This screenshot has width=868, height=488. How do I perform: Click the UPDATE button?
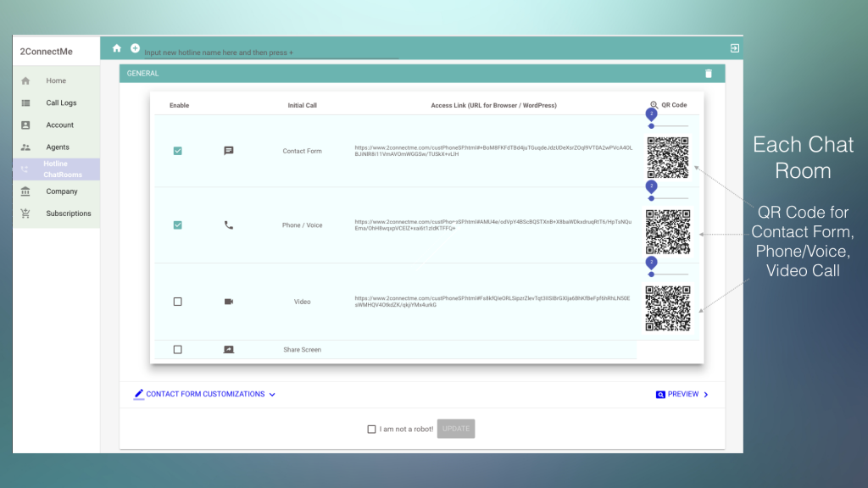click(455, 429)
